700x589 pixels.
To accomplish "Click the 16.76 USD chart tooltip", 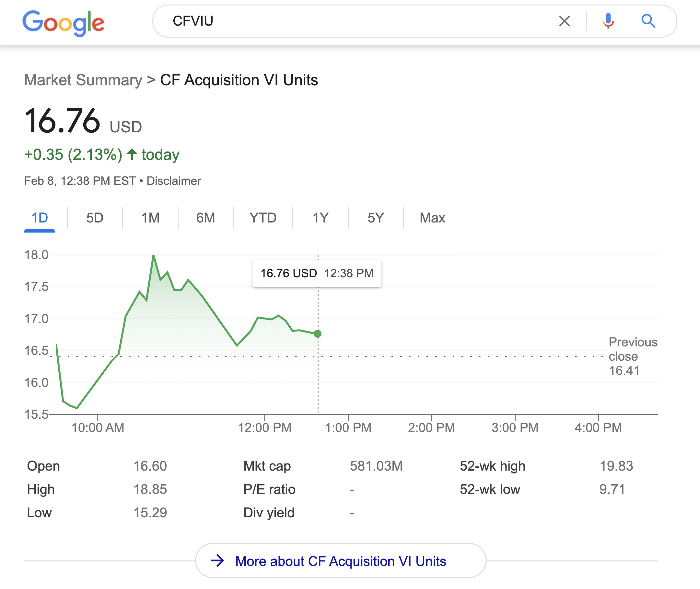I will point(317,273).
